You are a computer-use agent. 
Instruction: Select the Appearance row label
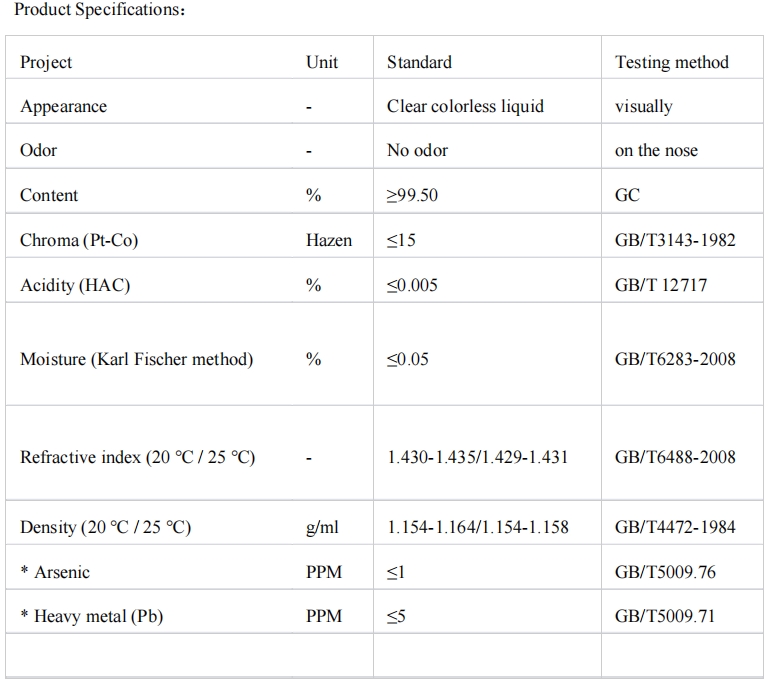click(64, 106)
